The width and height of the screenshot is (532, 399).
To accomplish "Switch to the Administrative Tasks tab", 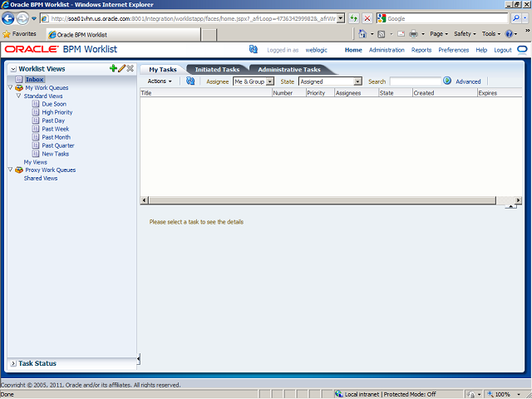I will [x=288, y=70].
